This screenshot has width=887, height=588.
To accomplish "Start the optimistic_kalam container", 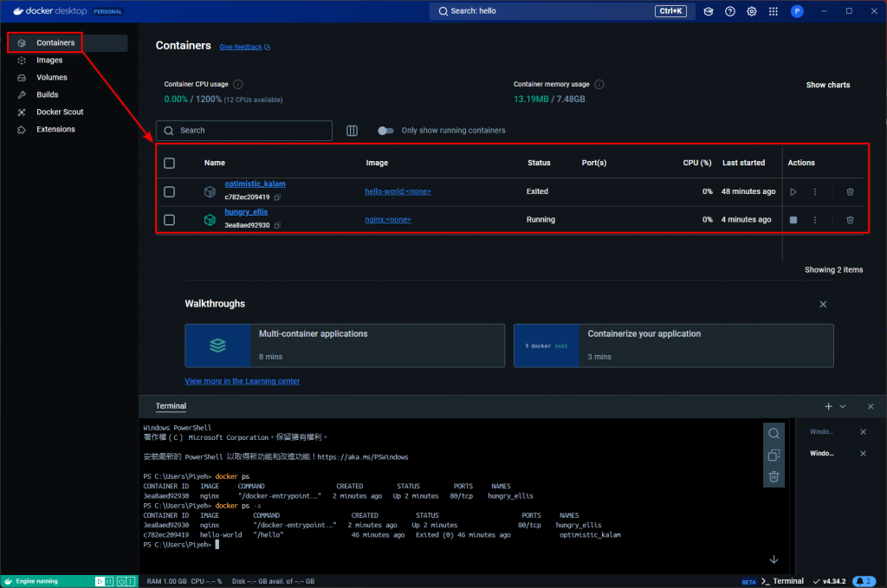I will pos(793,191).
